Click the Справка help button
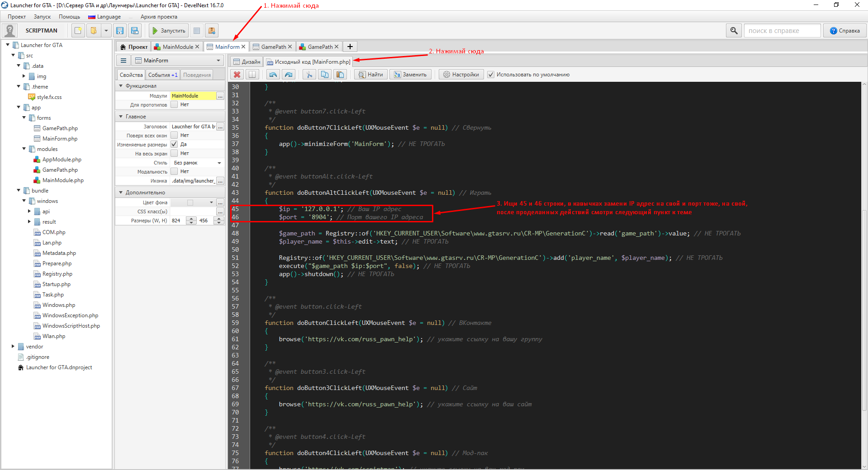This screenshot has width=868, height=470. pos(845,31)
